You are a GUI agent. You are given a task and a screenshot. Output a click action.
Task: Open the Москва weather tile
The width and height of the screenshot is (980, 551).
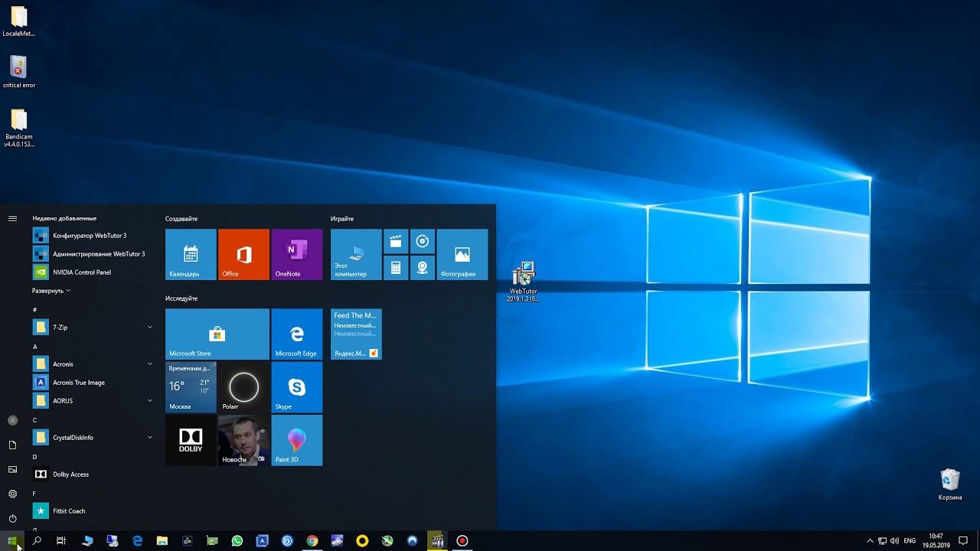[191, 387]
